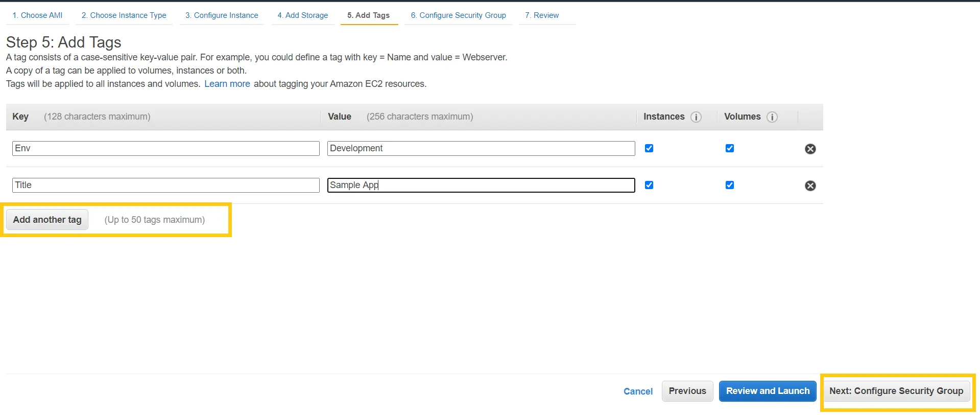This screenshot has height=415, width=980.
Task: Uncheck Volumes for the Env tag
Action: pos(729,148)
